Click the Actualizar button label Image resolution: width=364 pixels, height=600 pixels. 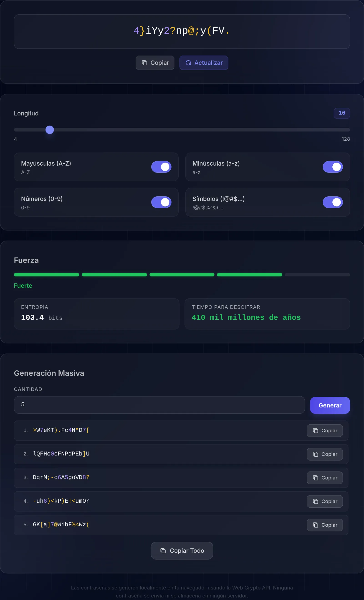pyautogui.click(x=208, y=63)
